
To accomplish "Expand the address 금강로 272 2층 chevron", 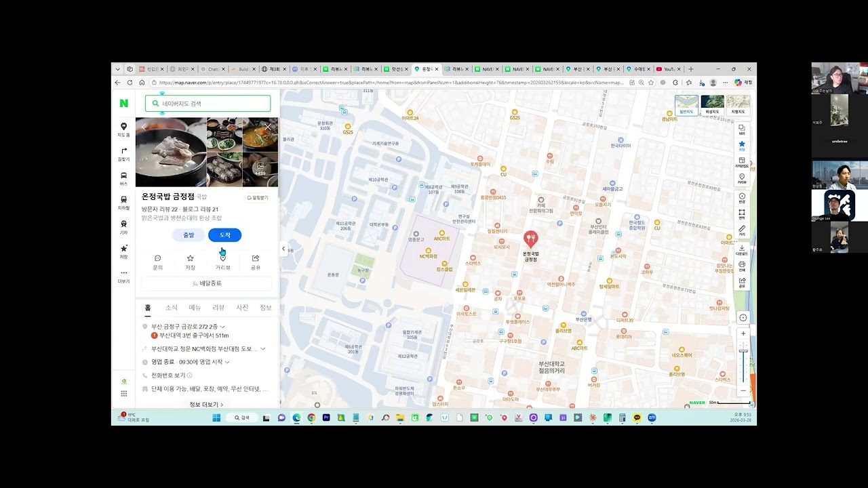I will 222,327.
